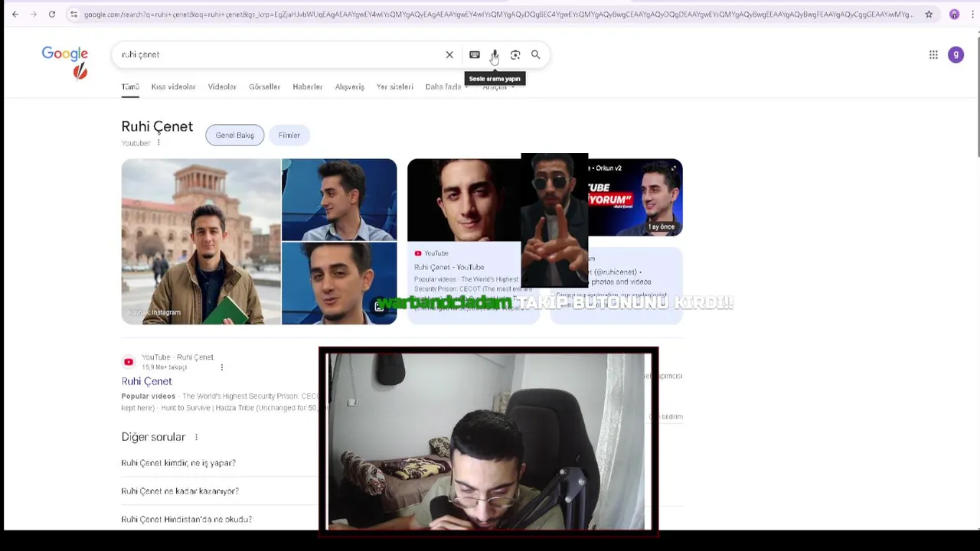Select the Genel Bakış chip
980x551 pixels.
click(234, 135)
